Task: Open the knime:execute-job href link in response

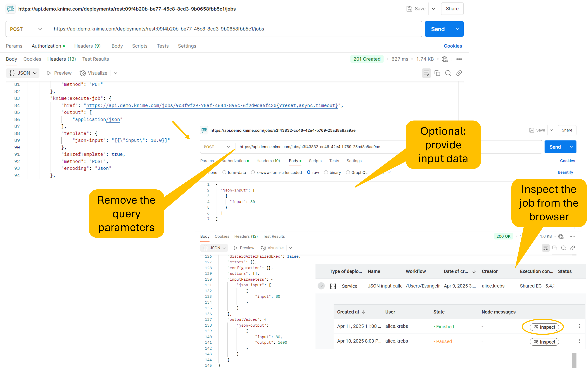Action: pyautogui.click(x=212, y=105)
